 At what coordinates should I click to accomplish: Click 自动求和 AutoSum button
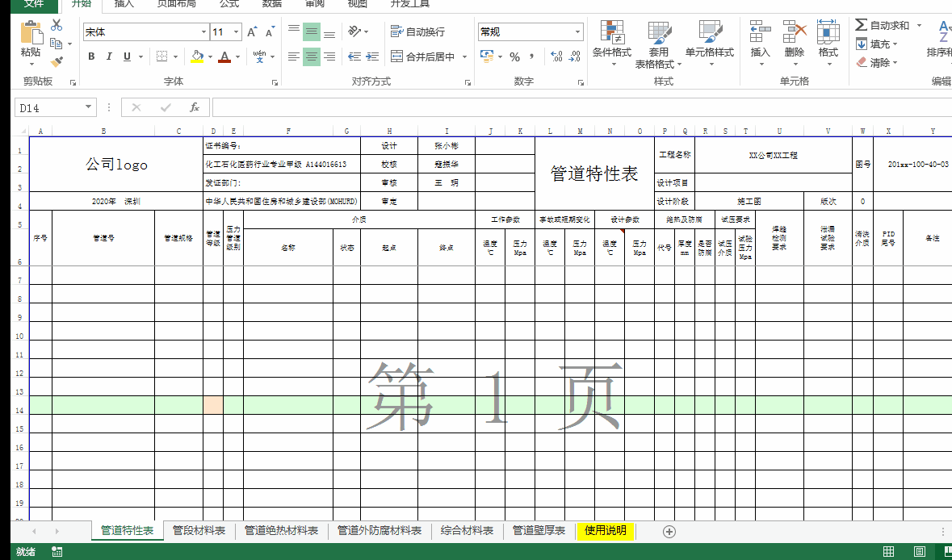(883, 25)
